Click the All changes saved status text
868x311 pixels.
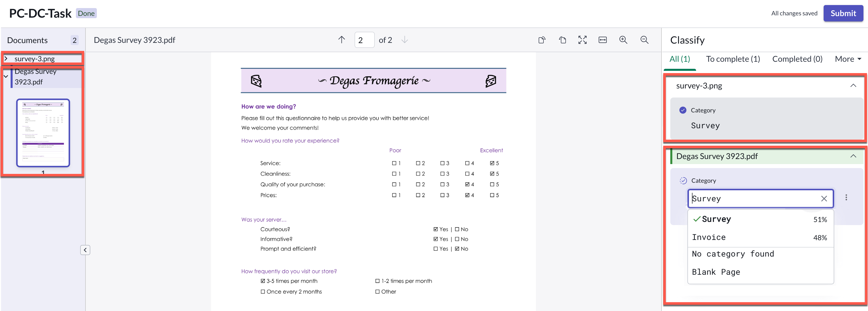(794, 13)
